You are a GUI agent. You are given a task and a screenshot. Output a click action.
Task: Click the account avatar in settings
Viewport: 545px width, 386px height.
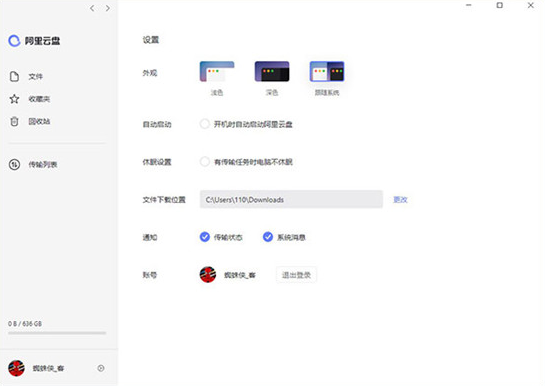coord(208,275)
